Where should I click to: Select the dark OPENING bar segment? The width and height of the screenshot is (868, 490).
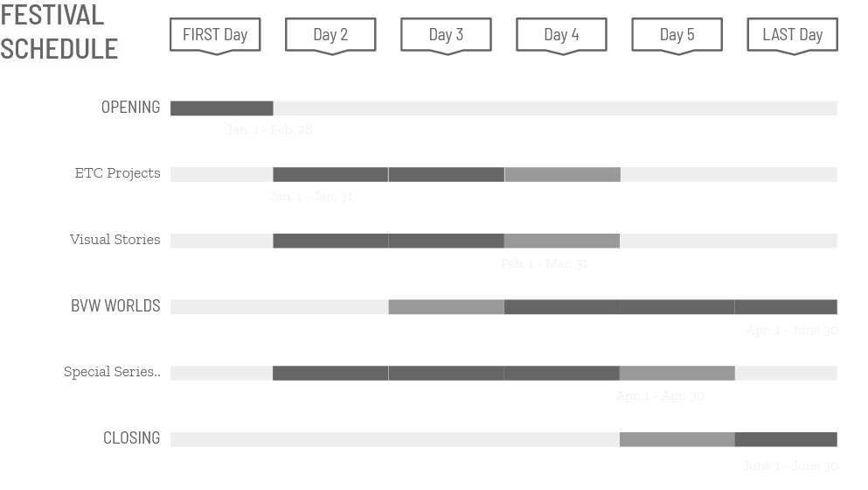(221, 108)
